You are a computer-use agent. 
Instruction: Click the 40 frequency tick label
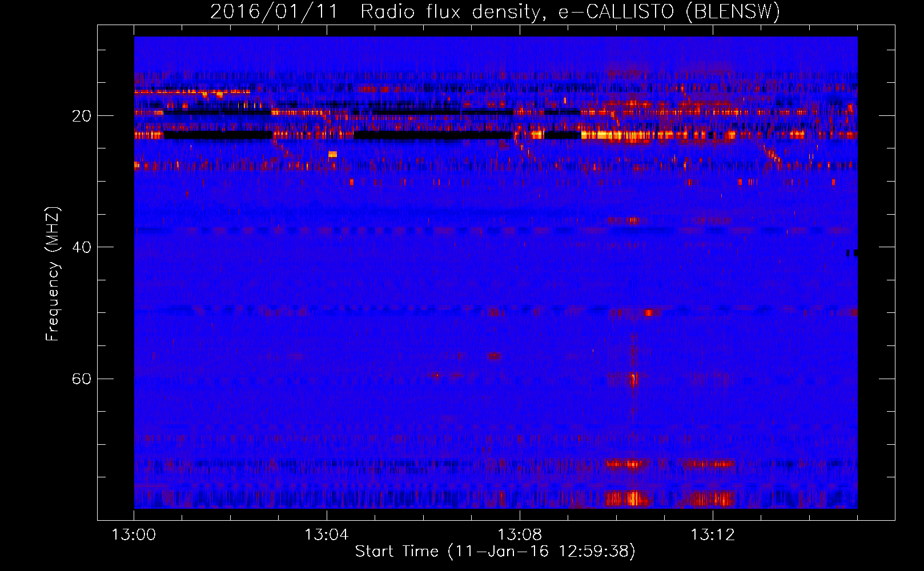coord(81,247)
